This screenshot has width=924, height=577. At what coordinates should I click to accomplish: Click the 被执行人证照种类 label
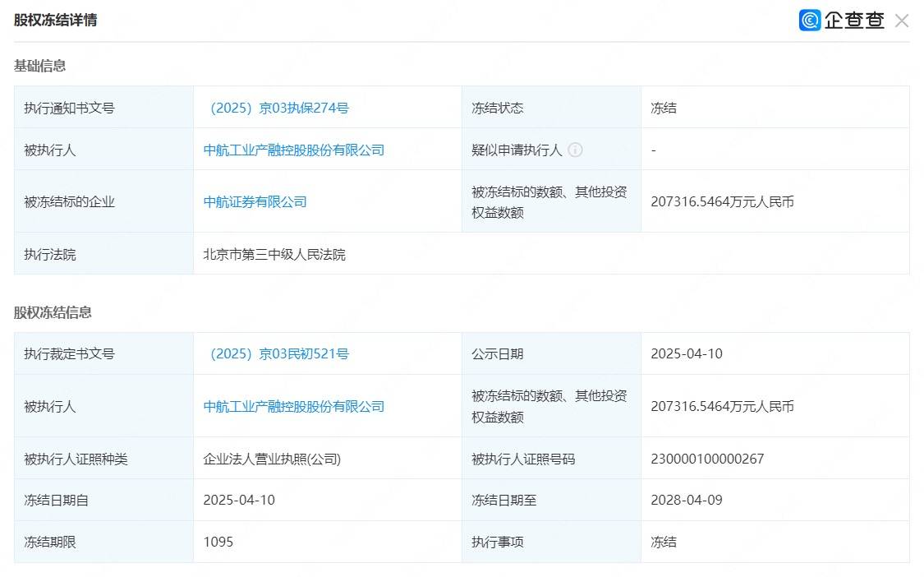click(76, 459)
